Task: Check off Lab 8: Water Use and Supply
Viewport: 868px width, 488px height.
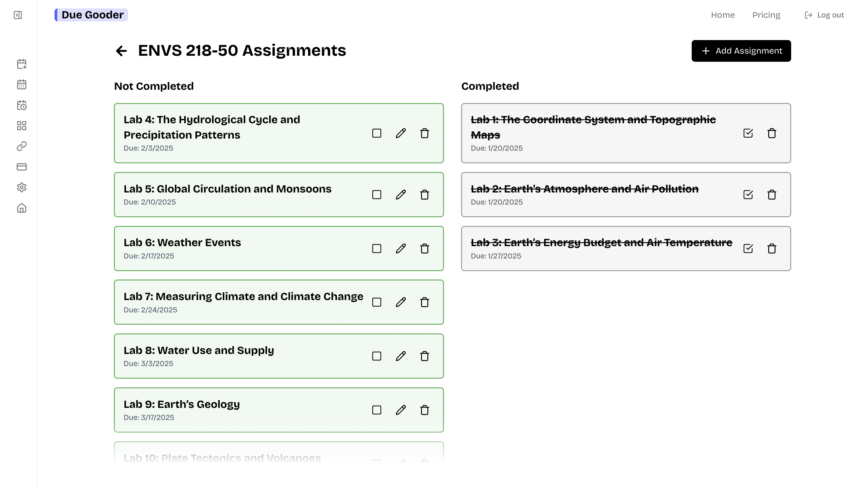Action: pos(377,356)
